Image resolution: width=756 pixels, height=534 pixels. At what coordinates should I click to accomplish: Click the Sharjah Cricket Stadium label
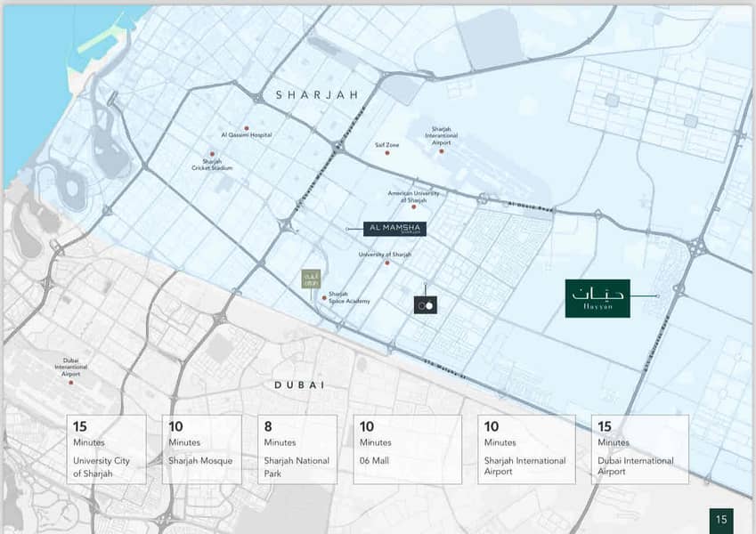(x=212, y=165)
